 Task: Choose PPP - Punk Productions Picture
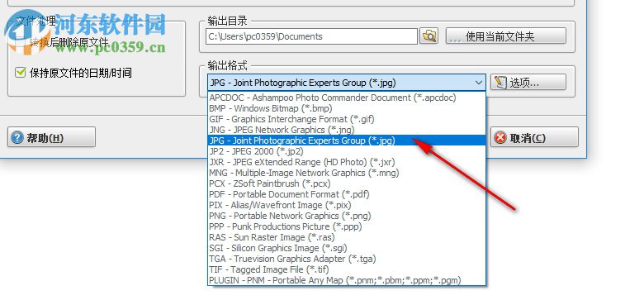[x=347, y=226]
